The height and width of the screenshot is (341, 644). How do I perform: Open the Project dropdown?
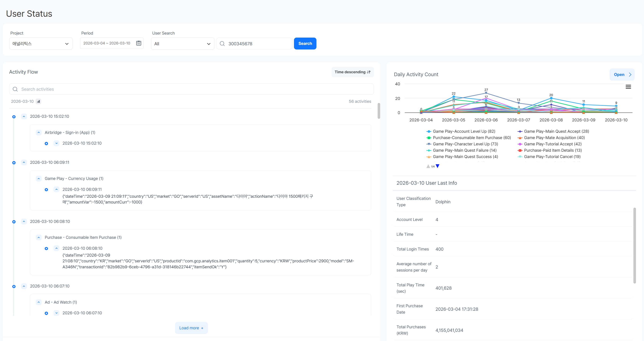[x=41, y=44]
